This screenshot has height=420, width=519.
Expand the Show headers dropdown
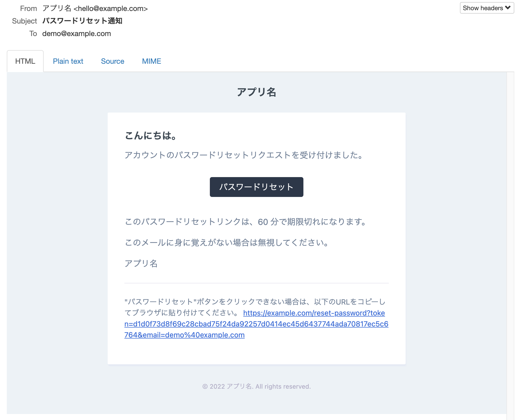(487, 8)
